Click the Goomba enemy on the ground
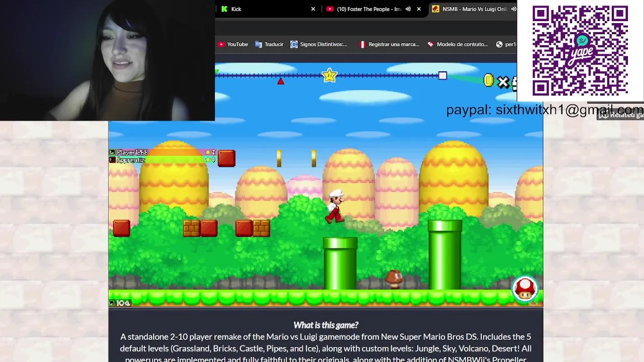The image size is (644, 362). [394, 279]
